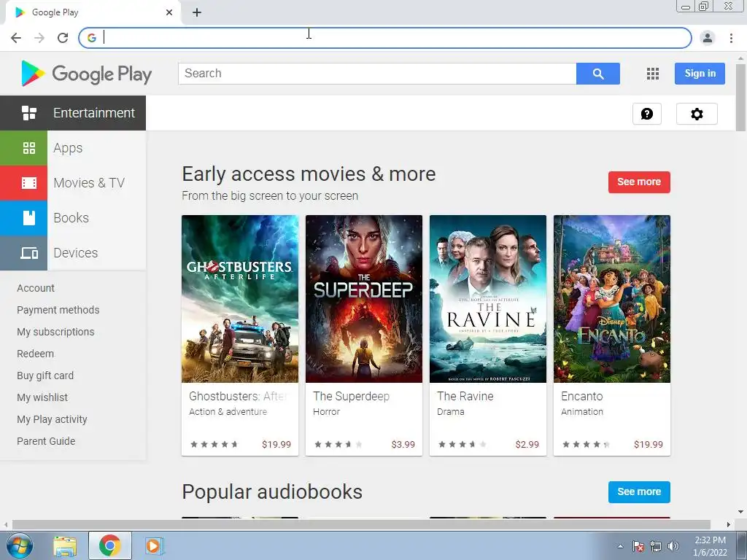Click the blue See more button for audiobooks
The height and width of the screenshot is (560, 747).
point(639,492)
